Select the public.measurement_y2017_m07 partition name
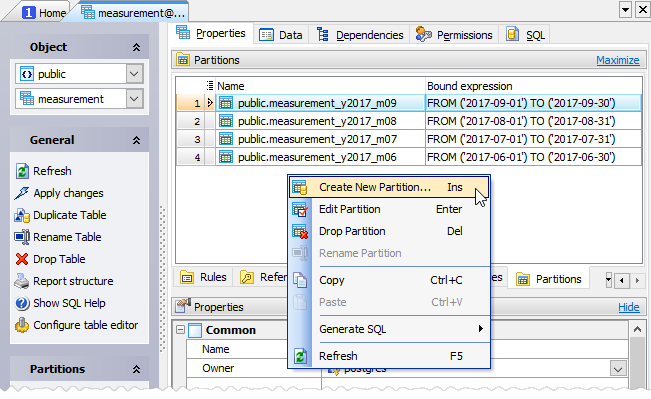Screen dimensions: 651x399 pyautogui.click(x=317, y=139)
